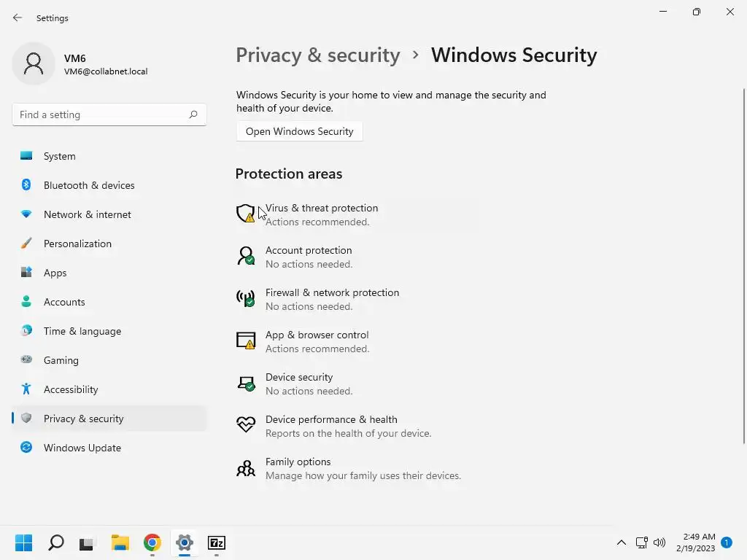Click the App & browser control icon
The width and height of the screenshot is (747, 560).
246,341
